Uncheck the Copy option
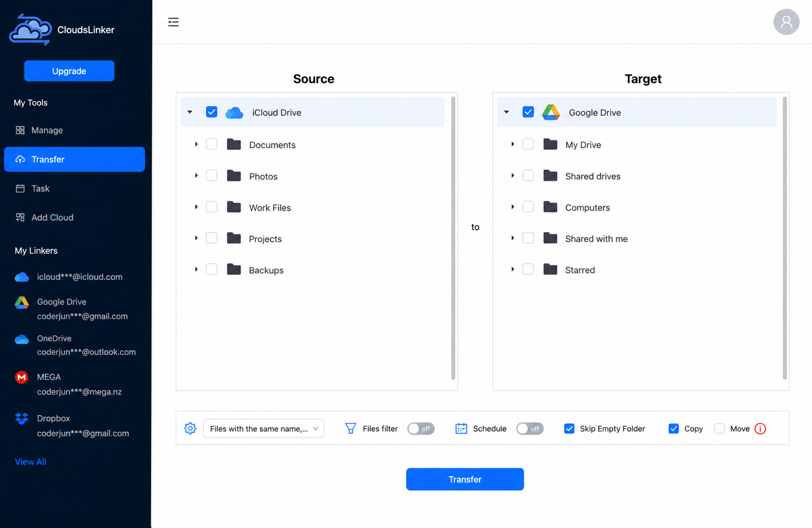812x528 pixels. 674,428
